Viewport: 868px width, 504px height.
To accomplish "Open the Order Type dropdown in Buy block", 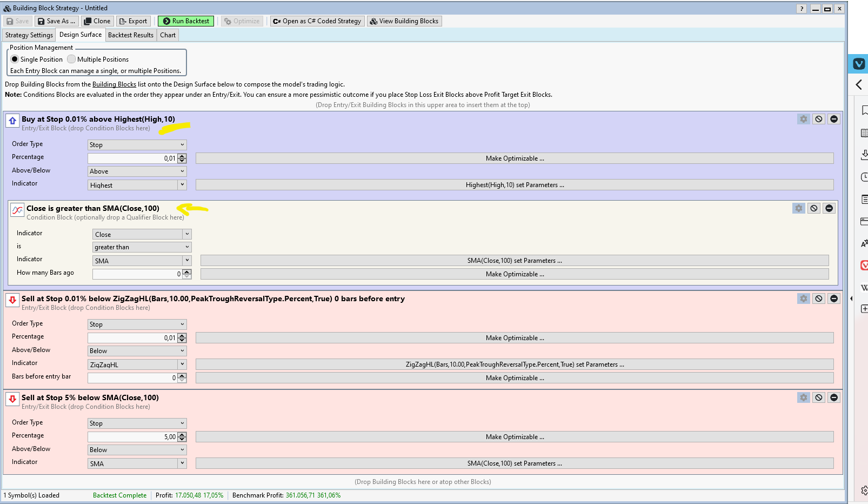I will click(137, 145).
